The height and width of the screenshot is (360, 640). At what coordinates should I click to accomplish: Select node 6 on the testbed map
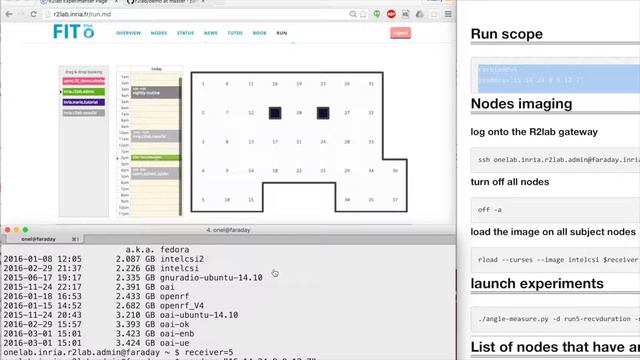[227, 84]
